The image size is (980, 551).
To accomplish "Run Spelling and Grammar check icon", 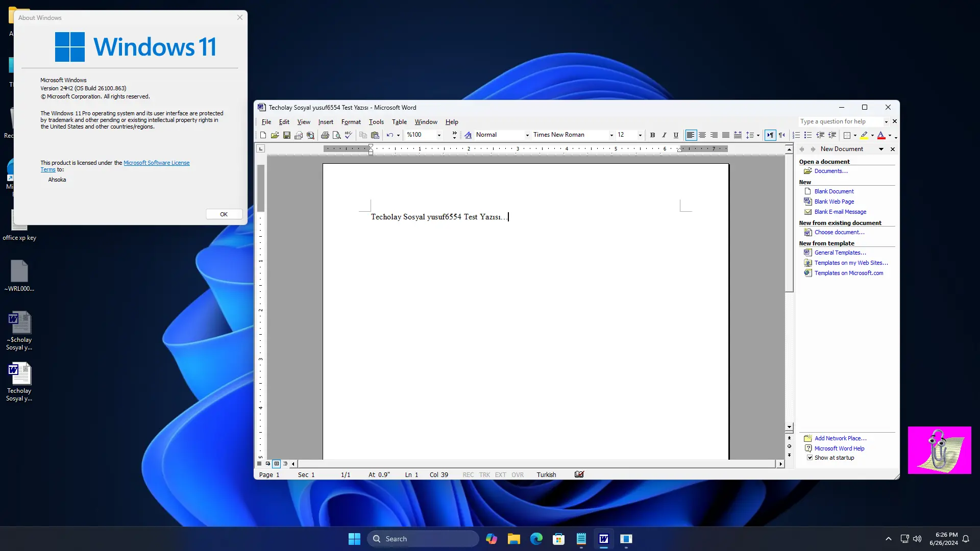I will click(349, 135).
